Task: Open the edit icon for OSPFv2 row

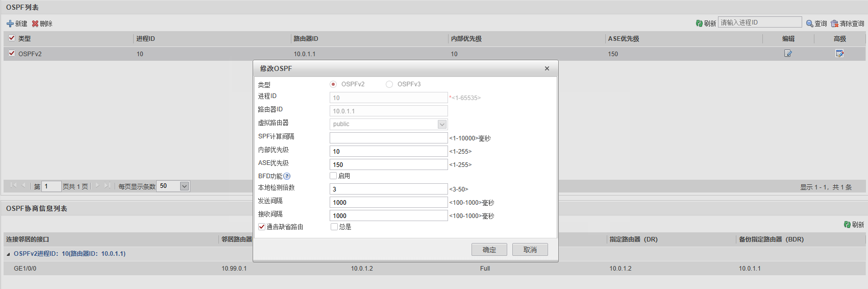Action: pos(788,54)
